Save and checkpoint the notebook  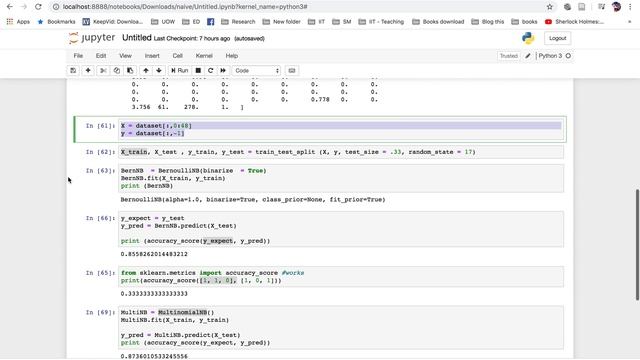click(73, 71)
